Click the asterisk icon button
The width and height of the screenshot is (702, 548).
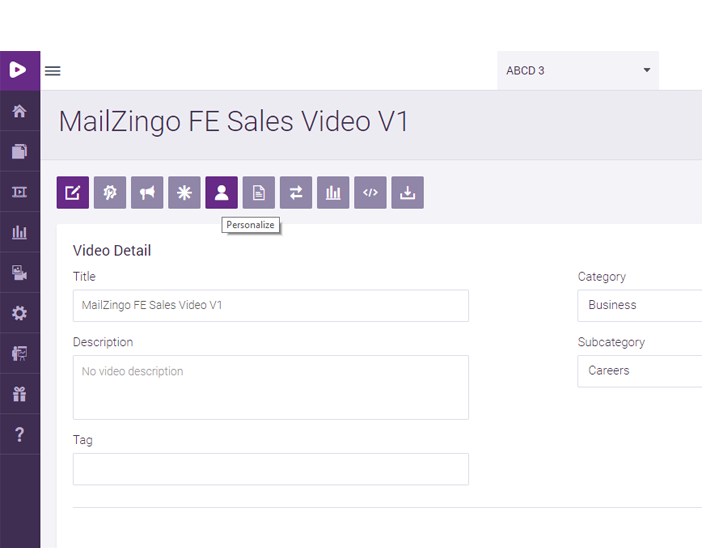(184, 193)
